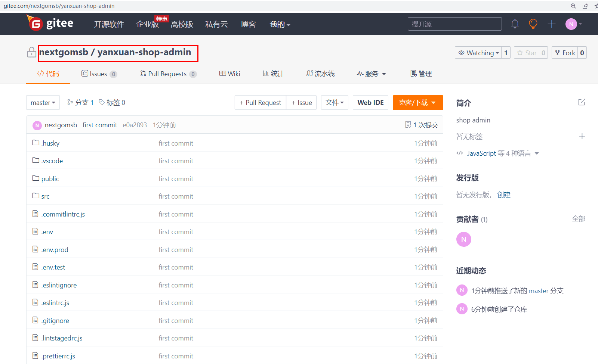Screen dimensions: 598x364
Task: Click the .husky folder icon
Action: (36, 143)
